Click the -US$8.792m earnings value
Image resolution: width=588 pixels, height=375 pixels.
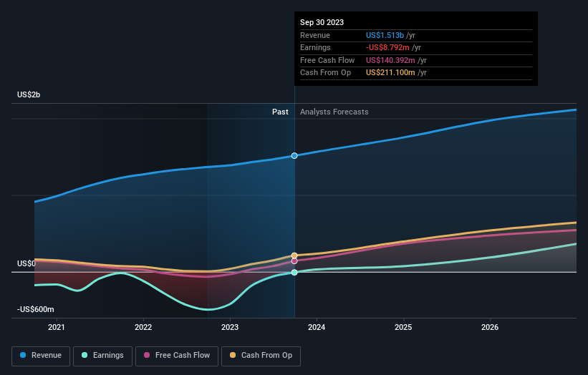(x=387, y=47)
